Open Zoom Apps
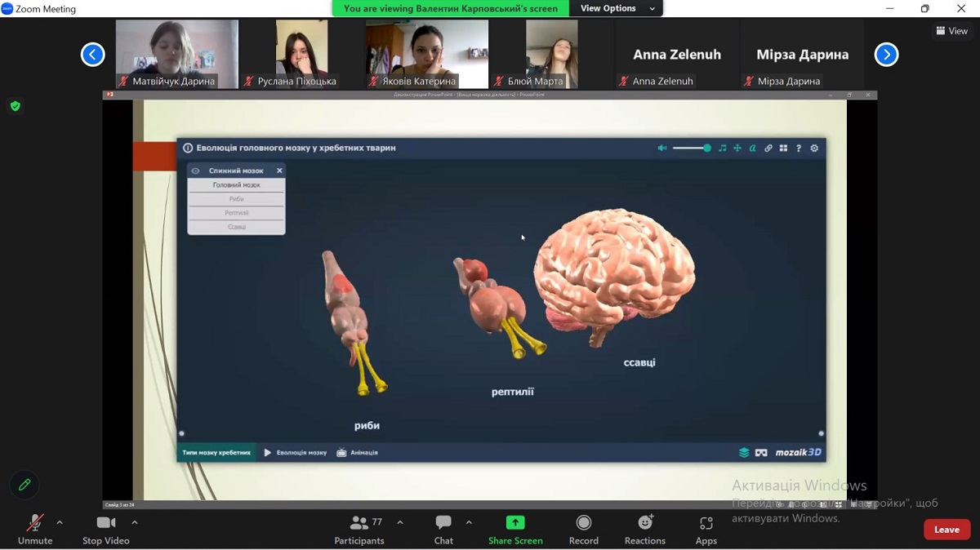The height and width of the screenshot is (550, 980). (x=706, y=530)
